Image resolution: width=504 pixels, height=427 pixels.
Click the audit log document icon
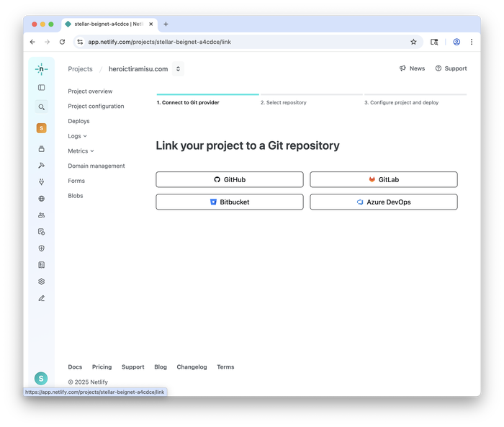(42, 232)
